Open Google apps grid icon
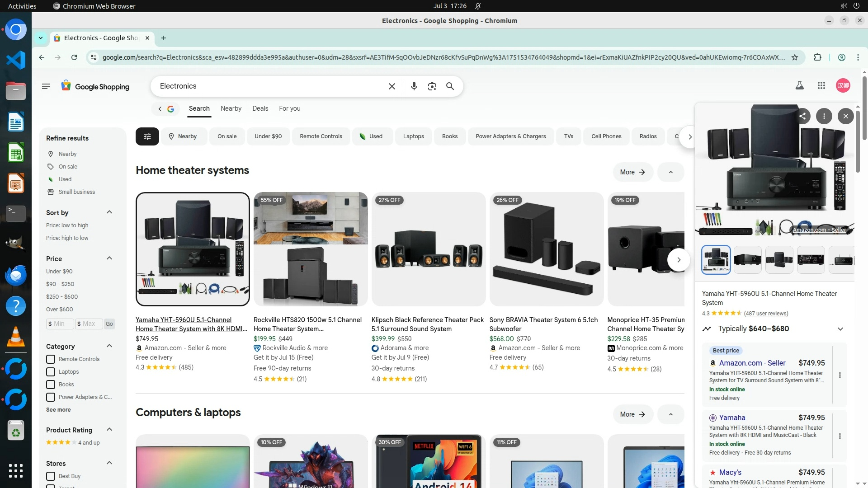The width and height of the screenshot is (868, 488). [x=821, y=85]
